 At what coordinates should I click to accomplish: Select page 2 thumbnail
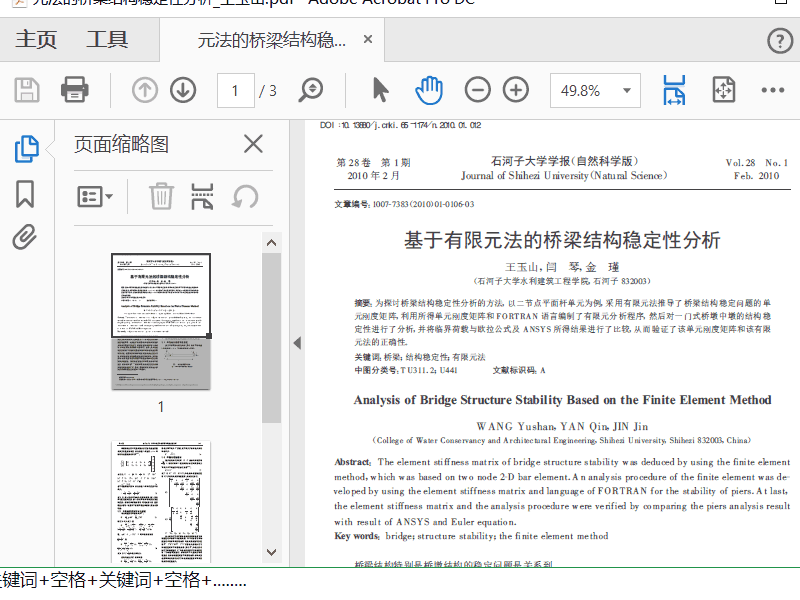click(161, 502)
